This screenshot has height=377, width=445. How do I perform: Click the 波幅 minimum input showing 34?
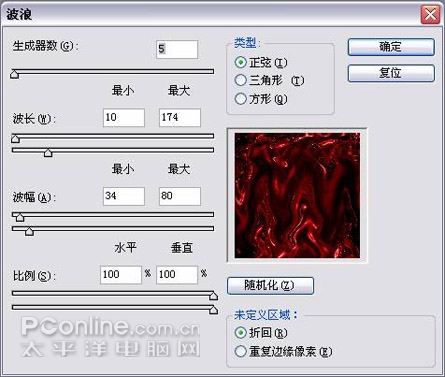point(124,196)
